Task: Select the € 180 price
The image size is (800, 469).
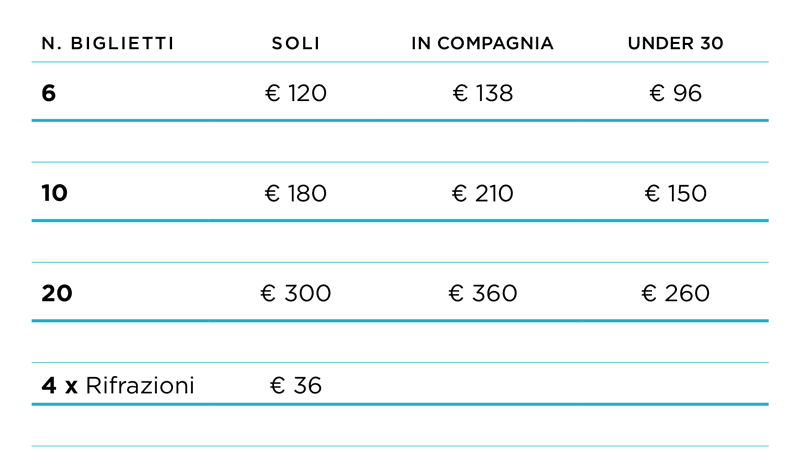Action: [296, 194]
